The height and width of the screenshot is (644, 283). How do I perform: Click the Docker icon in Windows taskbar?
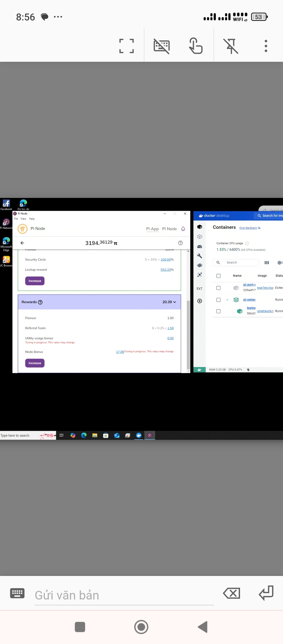click(x=139, y=435)
